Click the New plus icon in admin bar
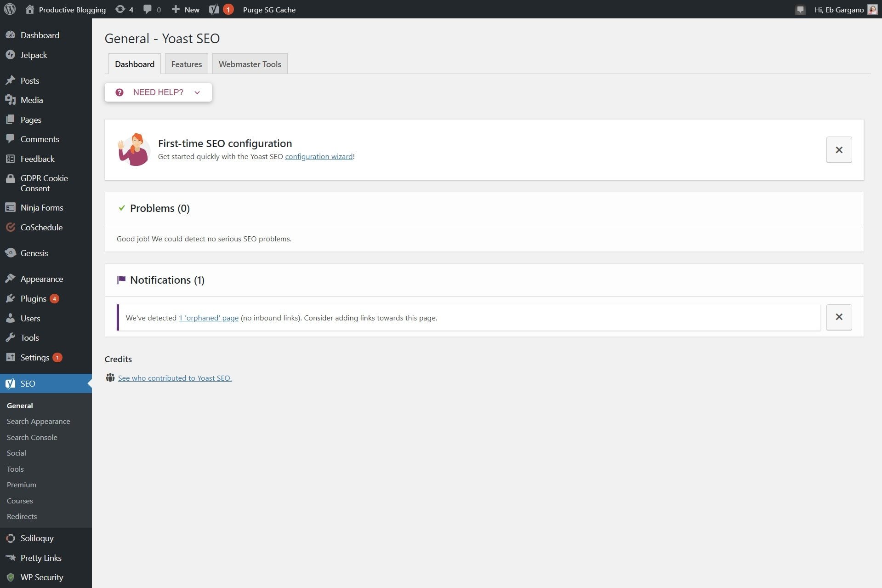Viewport: 882px width, 588px height. pyautogui.click(x=176, y=9)
